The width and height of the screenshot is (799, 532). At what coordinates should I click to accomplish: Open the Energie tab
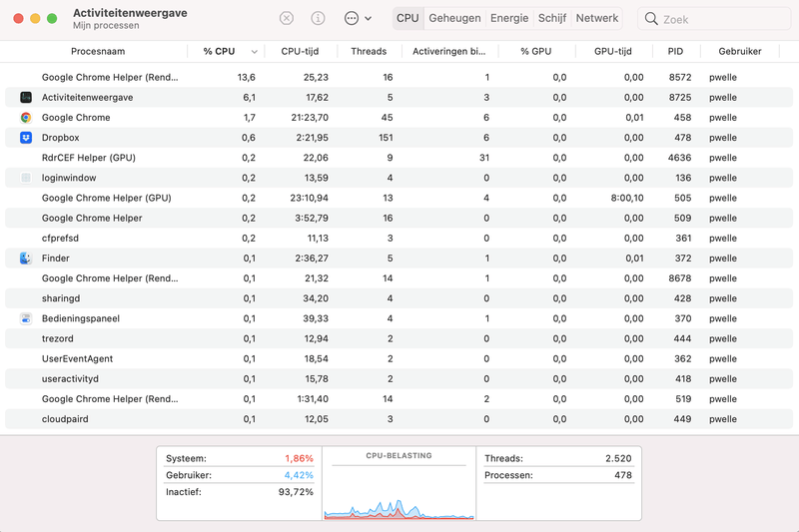pyautogui.click(x=509, y=18)
